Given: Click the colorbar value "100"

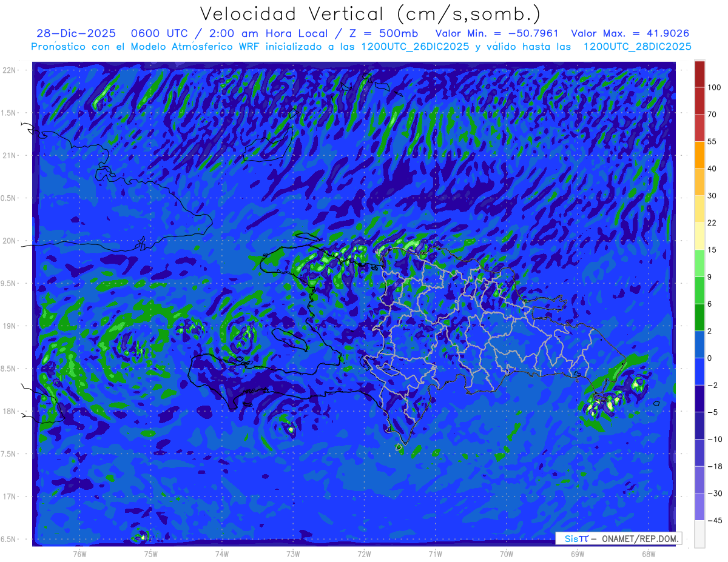Looking at the screenshot, I should click(715, 87).
